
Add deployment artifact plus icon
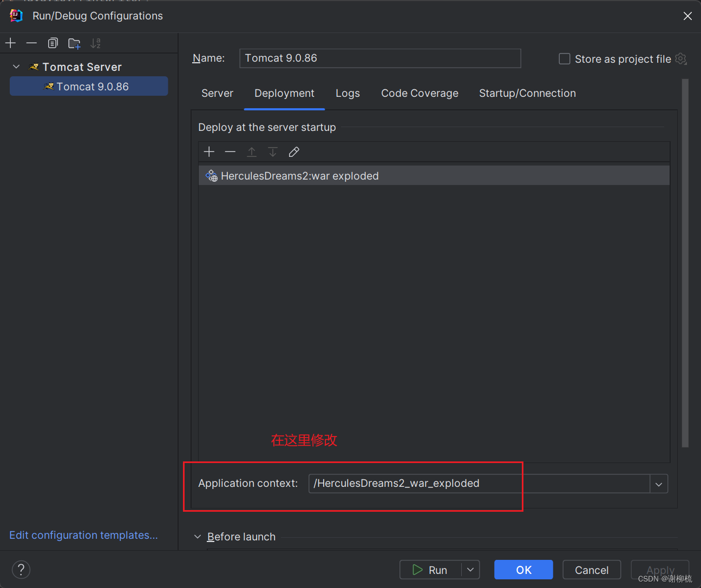point(209,152)
